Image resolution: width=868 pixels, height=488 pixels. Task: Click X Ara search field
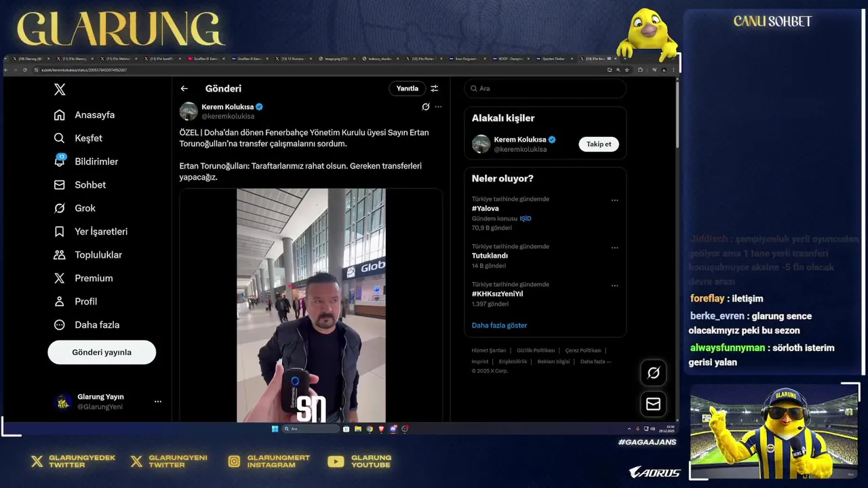[545, 89]
